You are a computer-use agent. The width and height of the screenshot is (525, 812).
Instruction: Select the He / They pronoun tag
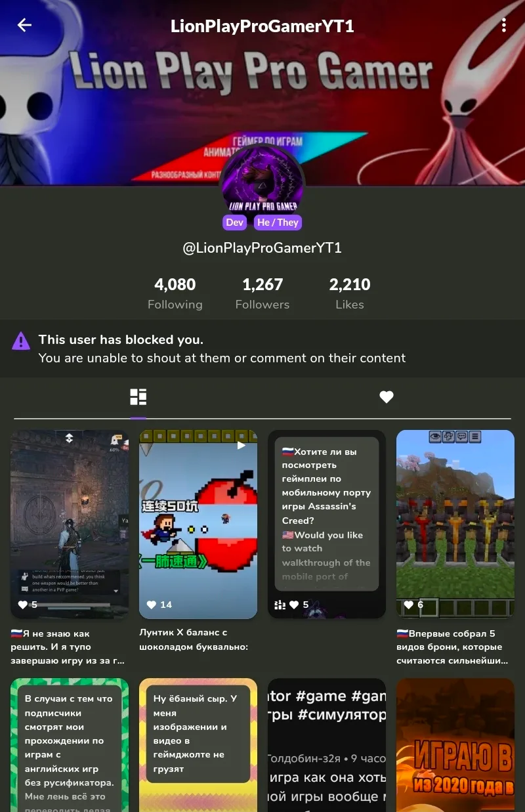[278, 223]
